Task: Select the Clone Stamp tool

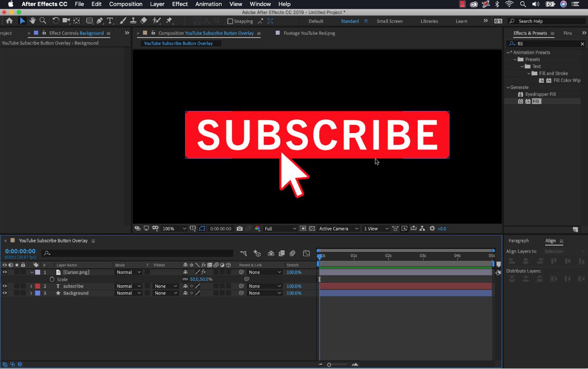Action: coord(133,20)
